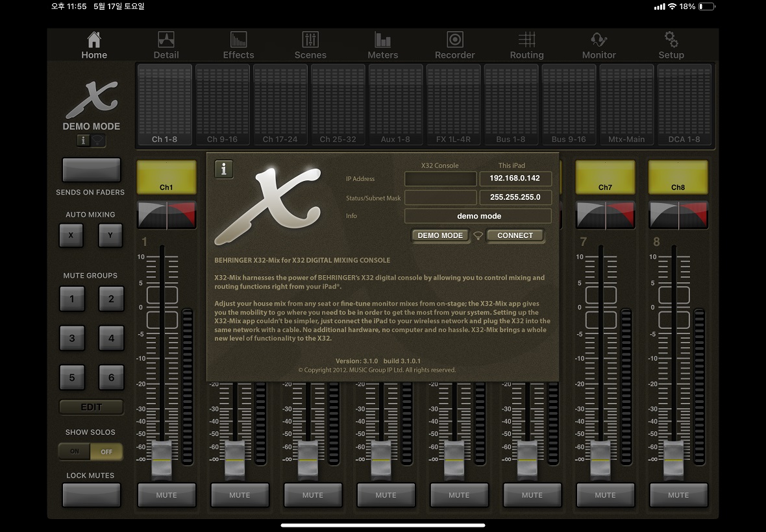
Task: Toggle the Lock Mutes button
Action: tap(92, 495)
